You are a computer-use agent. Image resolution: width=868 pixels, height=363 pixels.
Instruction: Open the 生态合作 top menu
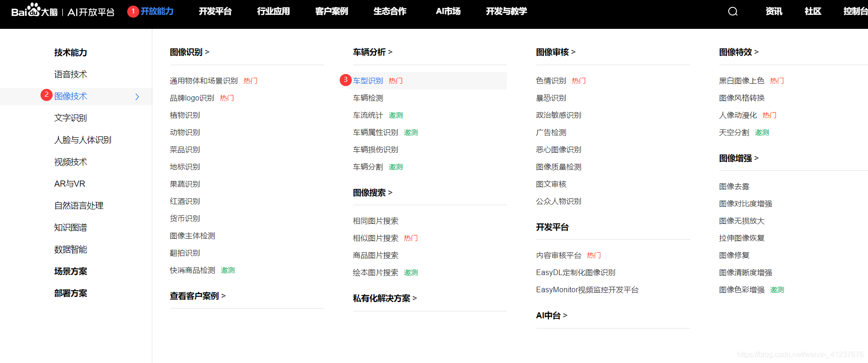(390, 11)
